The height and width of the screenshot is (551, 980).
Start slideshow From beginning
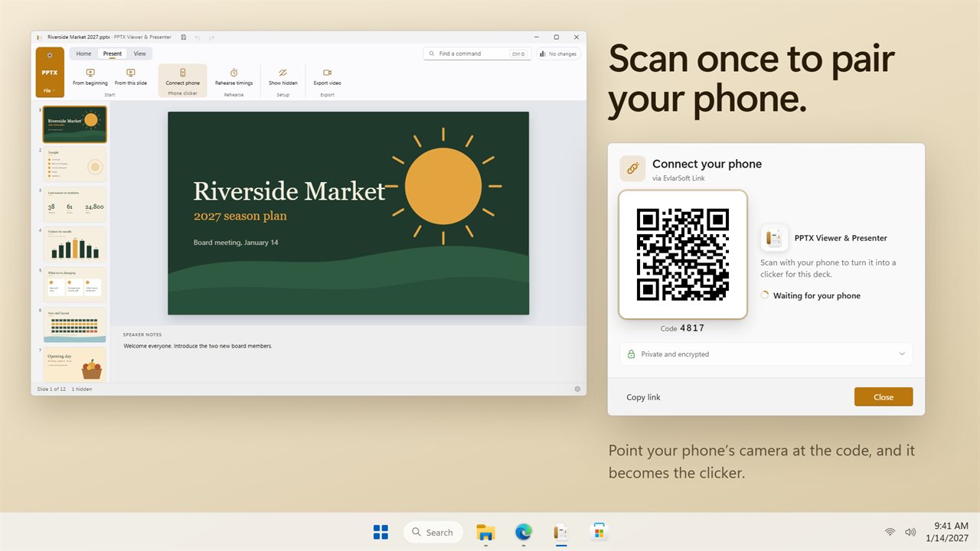[90, 77]
